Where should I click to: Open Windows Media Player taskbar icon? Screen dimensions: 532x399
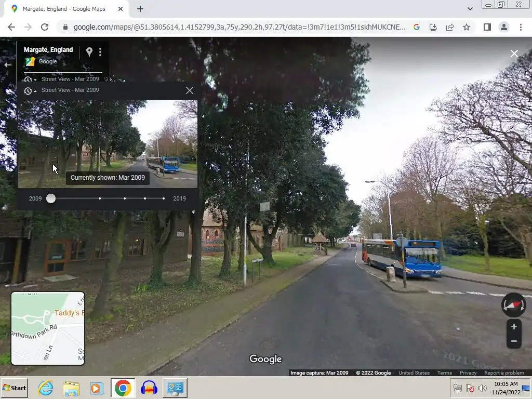(97, 388)
